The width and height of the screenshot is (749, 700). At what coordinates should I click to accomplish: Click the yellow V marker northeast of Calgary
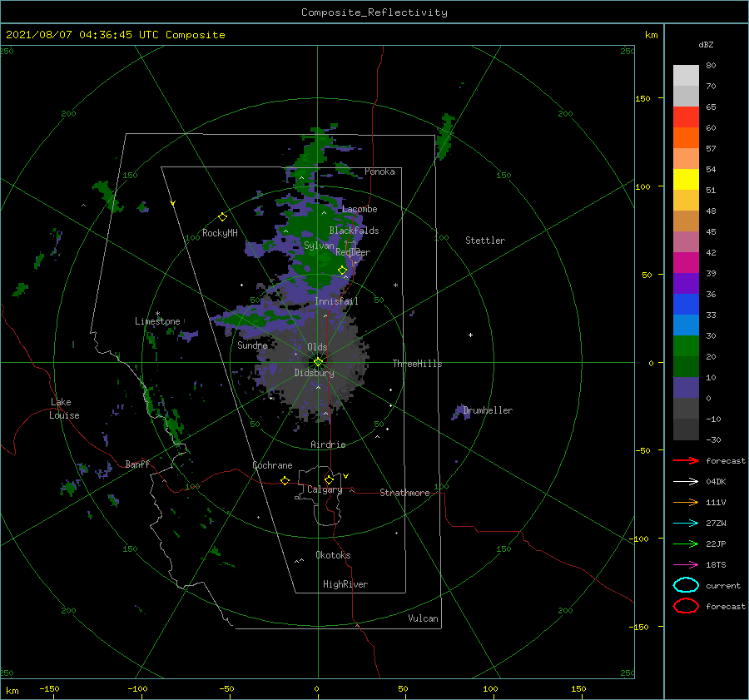[345, 476]
